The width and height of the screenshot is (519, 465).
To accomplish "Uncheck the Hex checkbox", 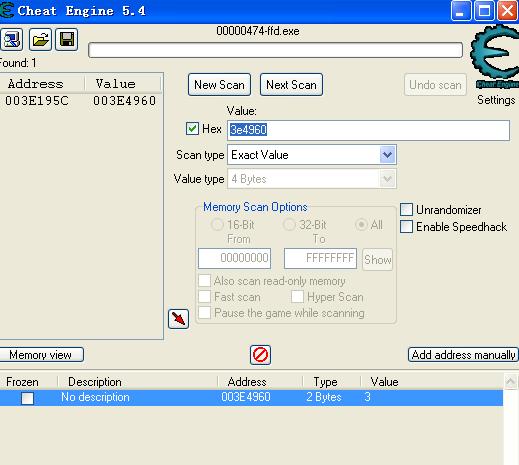I will tap(192, 129).
